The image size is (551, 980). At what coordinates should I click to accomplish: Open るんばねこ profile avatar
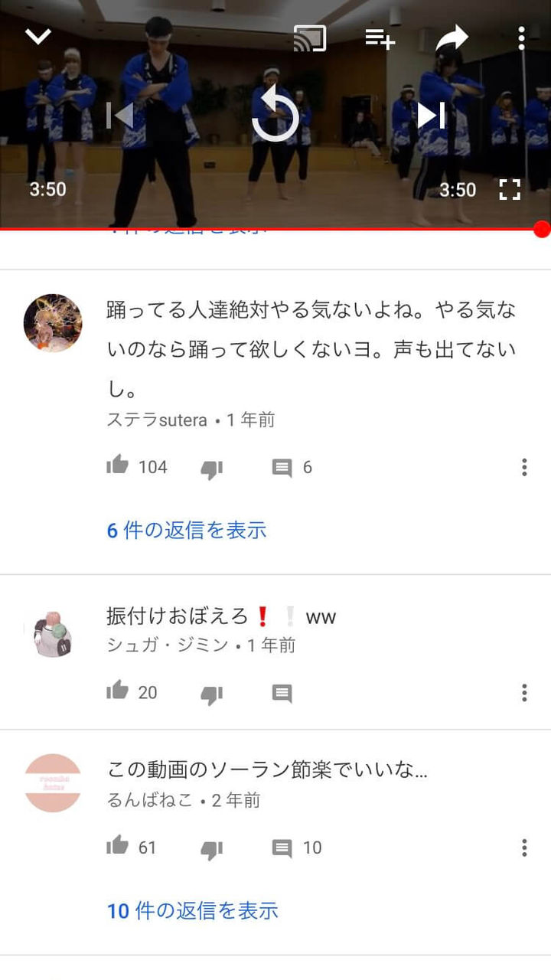53,783
